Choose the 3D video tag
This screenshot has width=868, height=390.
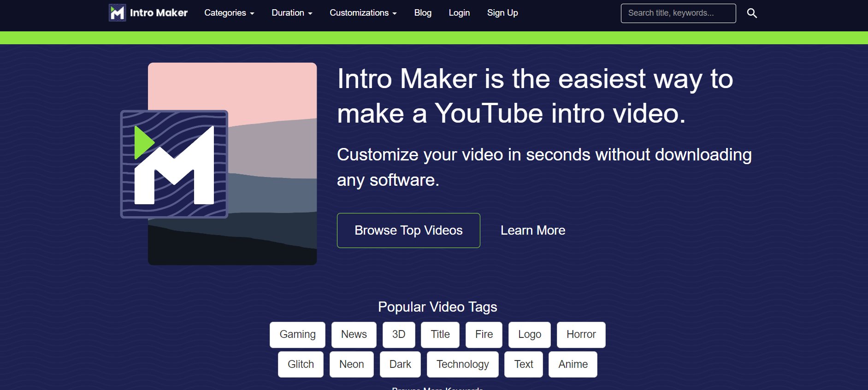tap(399, 335)
